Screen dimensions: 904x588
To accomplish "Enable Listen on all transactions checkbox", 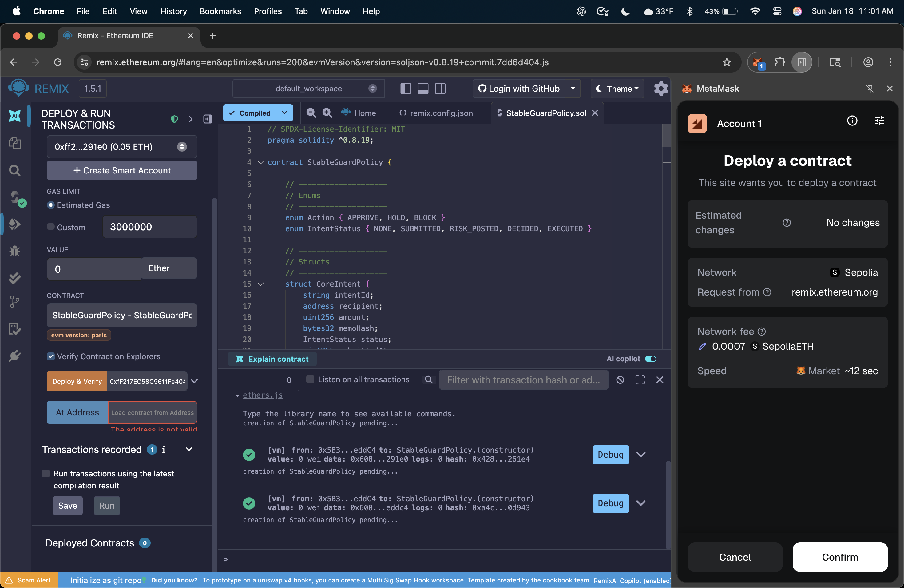I will click(310, 379).
